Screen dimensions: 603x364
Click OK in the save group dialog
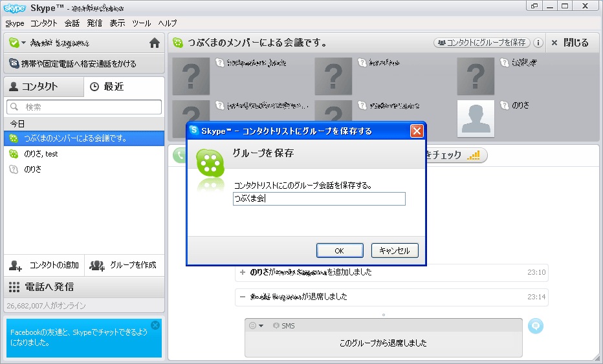point(340,251)
